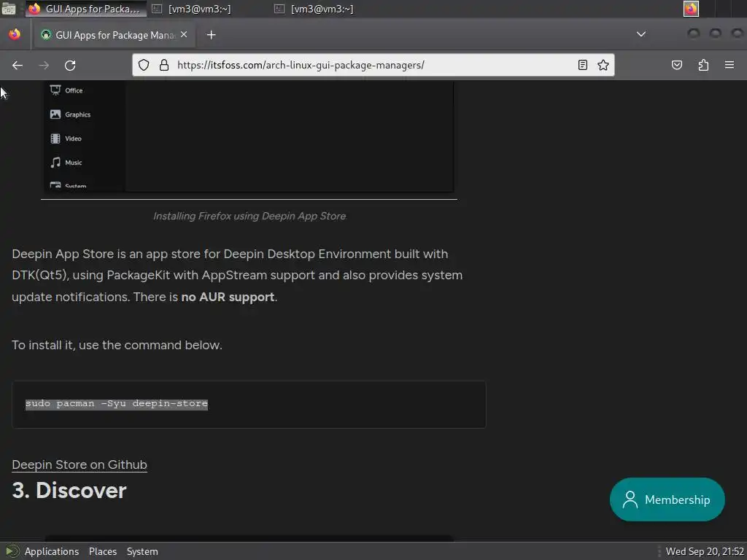Click the 3. Discover heading
This screenshot has width=747, height=560.
pos(69,491)
